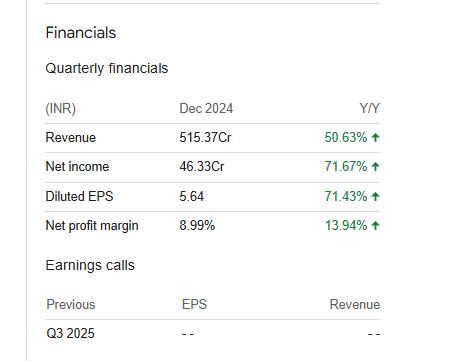Select the Q3 2025 earnings call row
Viewport: 451px width, 361px height.
(213, 334)
